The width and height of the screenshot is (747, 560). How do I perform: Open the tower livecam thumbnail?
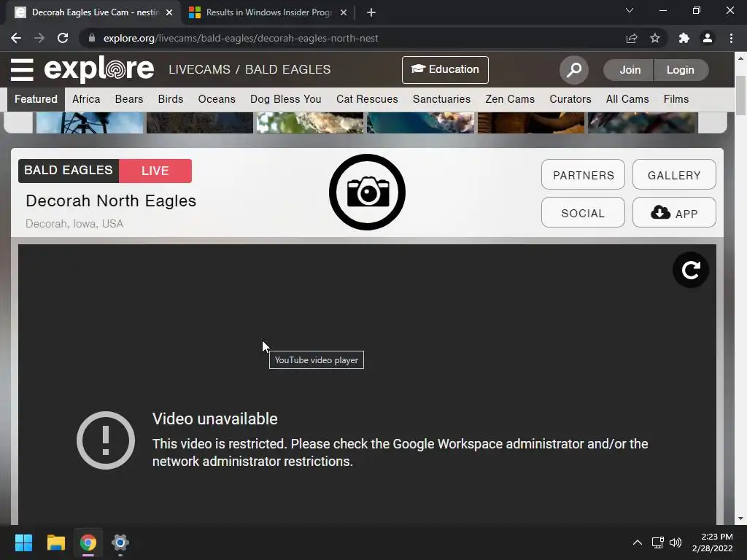pyautogui.click(x=90, y=122)
